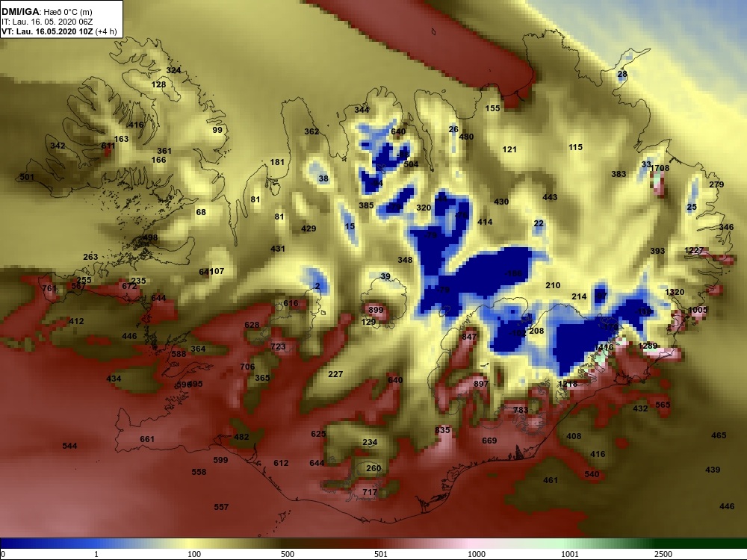The height and width of the screenshot is (560, 747).
Task: Click the map value '361'
Action: 164,151
